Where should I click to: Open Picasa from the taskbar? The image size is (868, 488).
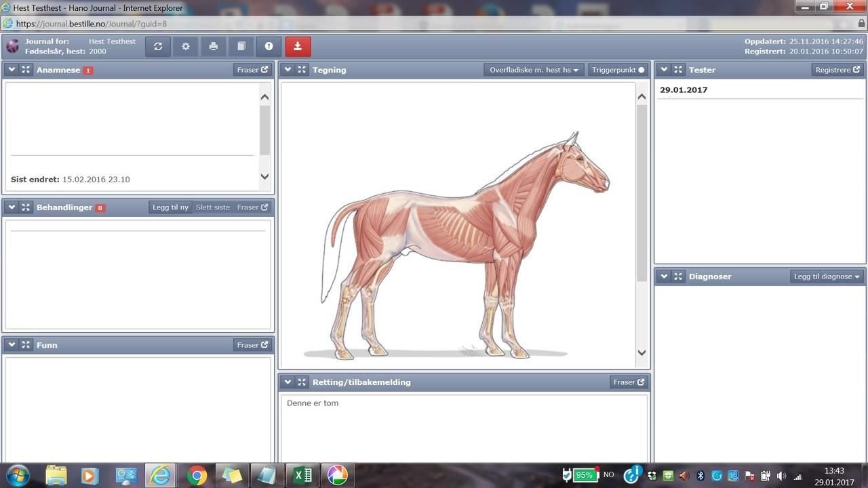[337, 475]
